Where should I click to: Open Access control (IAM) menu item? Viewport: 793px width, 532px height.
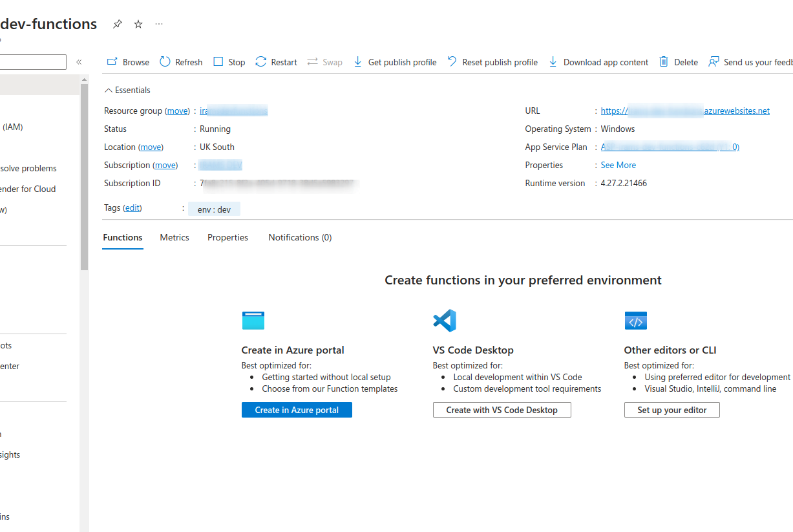click(13, 127)
